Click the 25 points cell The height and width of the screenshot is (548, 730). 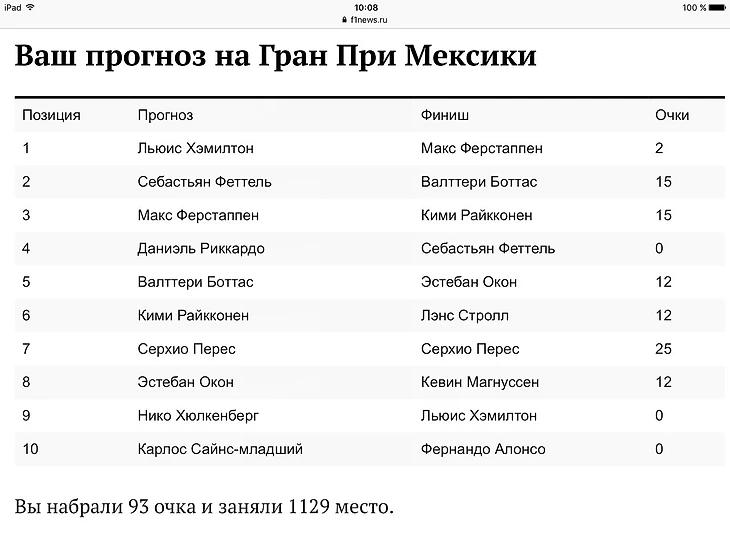(x=663, y=349)
